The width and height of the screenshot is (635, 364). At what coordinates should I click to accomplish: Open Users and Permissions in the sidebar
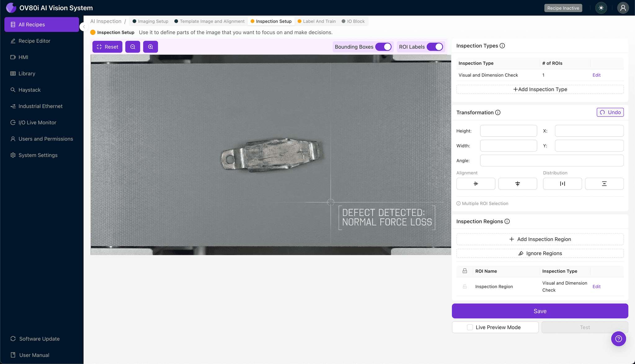click(x=42, y=139)
